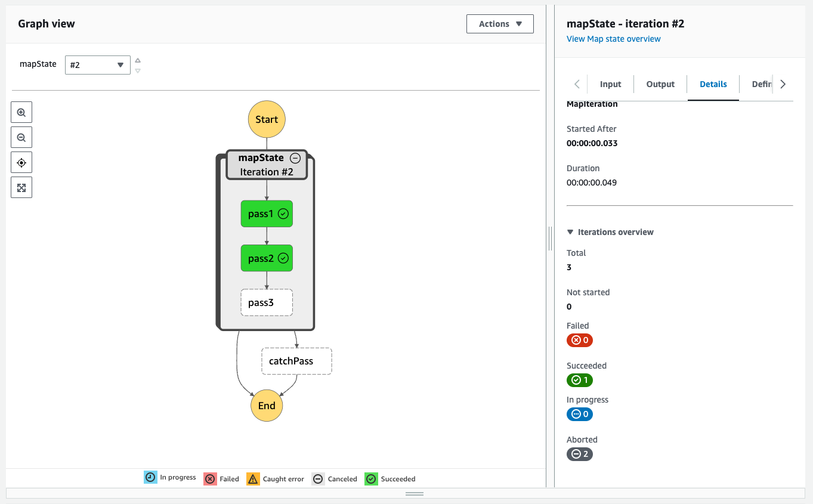Click the Aborted badge showing 2
The width and height of the screenshot is (813, 504).
click(579, 454)
